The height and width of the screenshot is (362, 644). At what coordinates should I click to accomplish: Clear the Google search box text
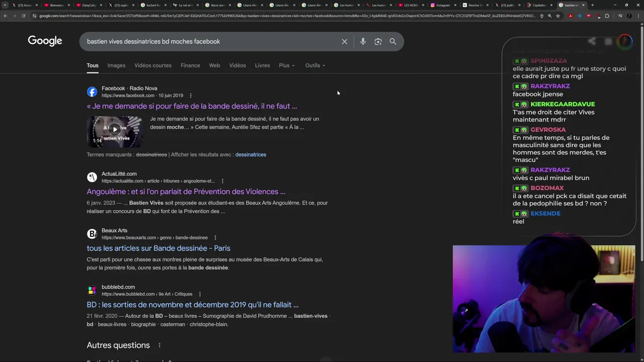(345, 42)
